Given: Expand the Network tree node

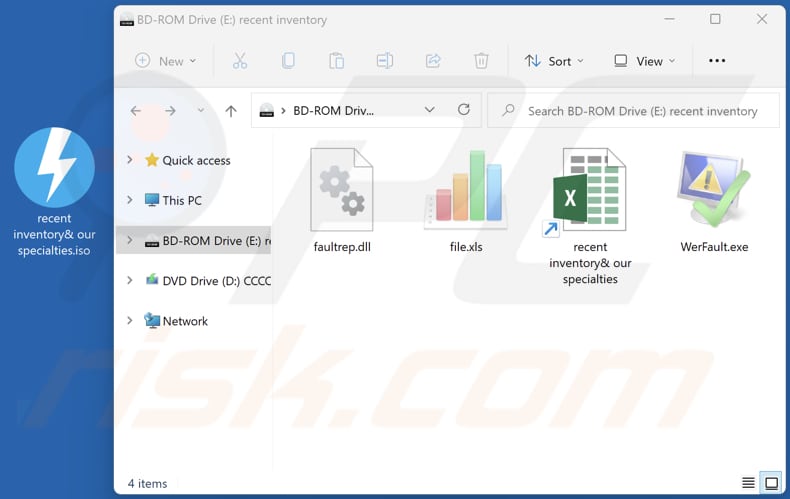Looking at the screenshot, I should [x=130, y=321].
